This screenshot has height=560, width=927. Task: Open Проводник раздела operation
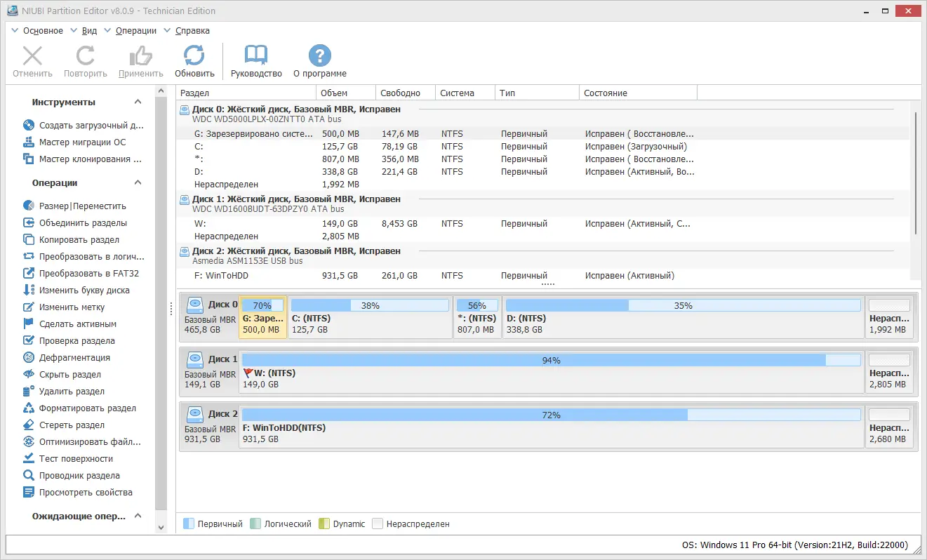(72, 476)
